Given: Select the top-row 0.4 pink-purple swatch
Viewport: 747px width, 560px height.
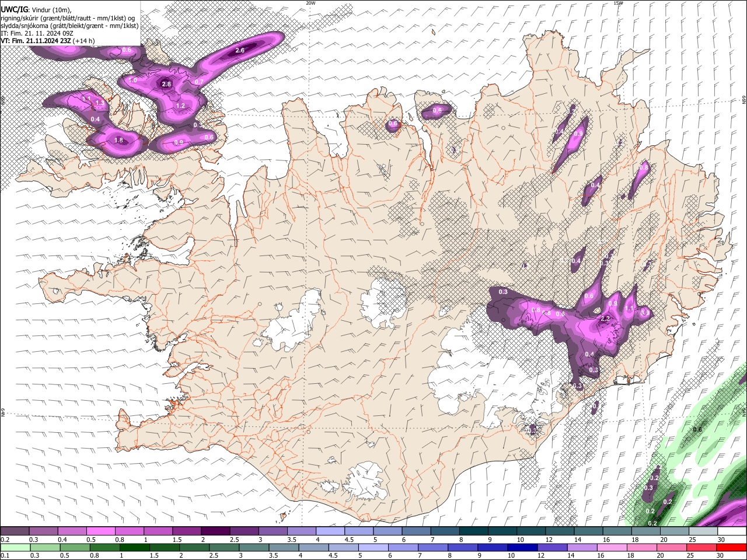Looking at the screenshot, I should (72, 531).
